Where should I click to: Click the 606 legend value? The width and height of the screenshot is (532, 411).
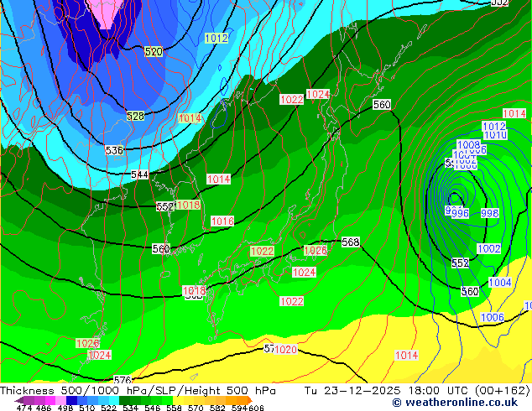tap(256, 408)
